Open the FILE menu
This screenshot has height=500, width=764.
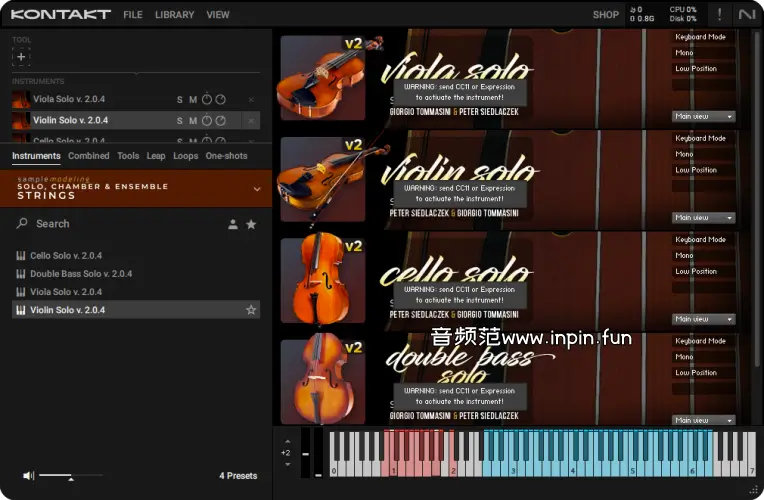pyautogui.click(x=133, y=15)
